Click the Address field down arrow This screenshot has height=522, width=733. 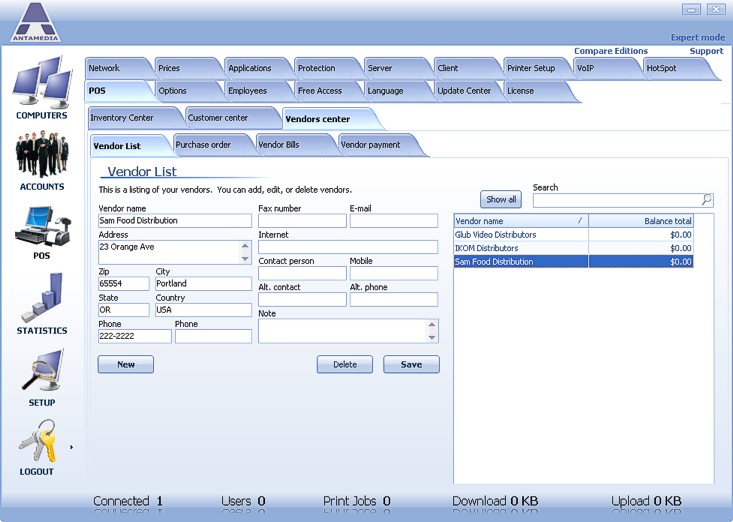pyautogui.click(x=245, y=258)
